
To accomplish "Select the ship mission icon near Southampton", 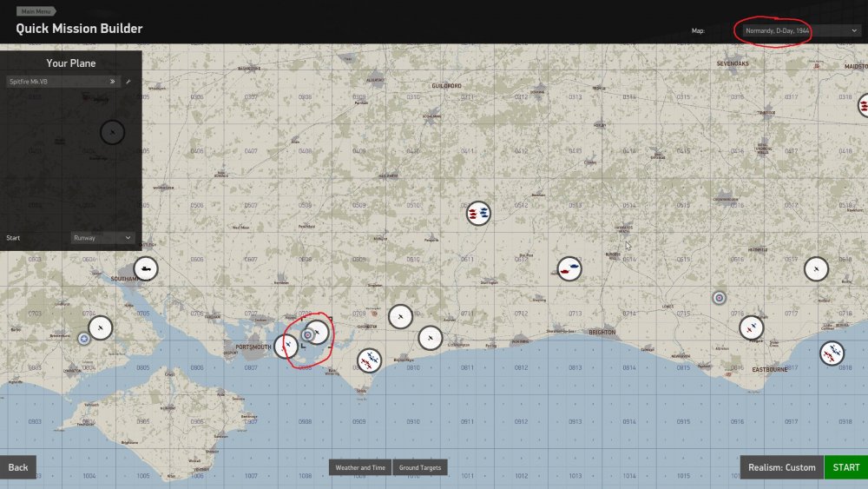I will point(146,268).
